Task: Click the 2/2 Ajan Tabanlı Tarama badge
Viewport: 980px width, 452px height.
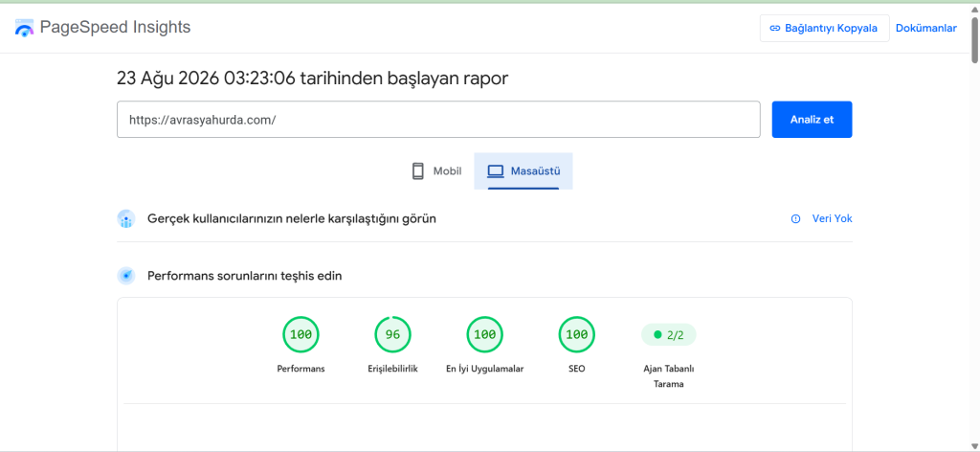Action: tap(668, 334)
